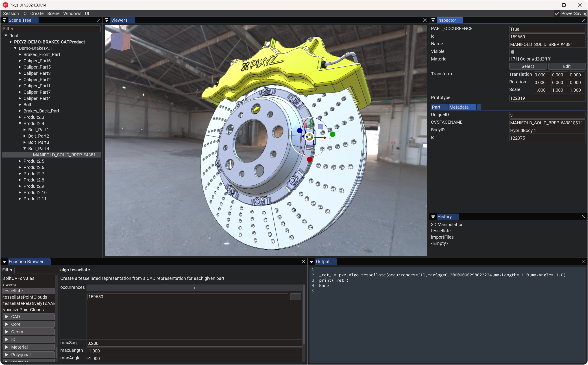This screenshot has height=365, width=588.
Task: Open the History panel options triangle
Action: tap(433, 217)
